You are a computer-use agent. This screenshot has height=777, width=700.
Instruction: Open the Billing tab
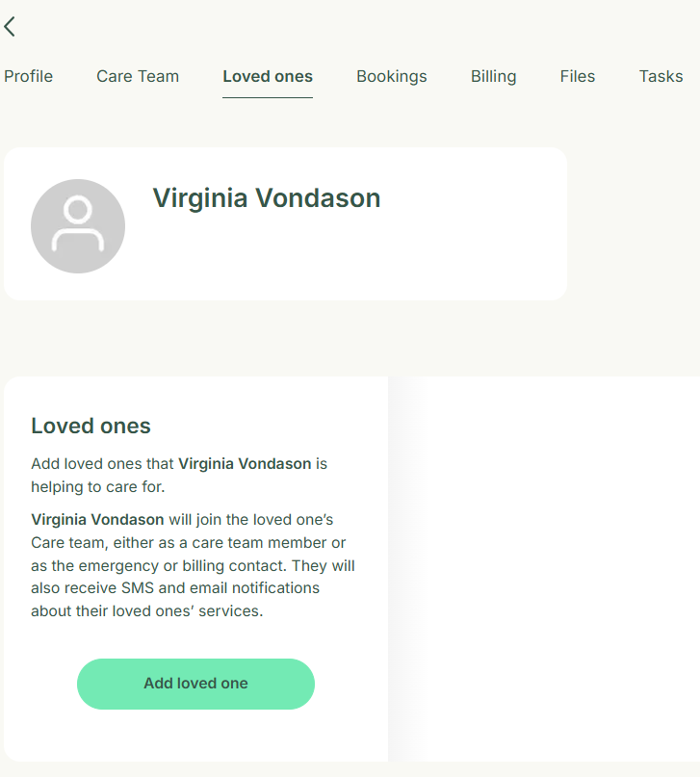coord(493,76)
